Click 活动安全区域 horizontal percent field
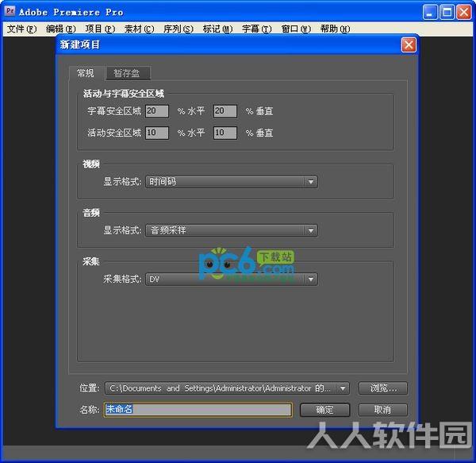The image size is (476, 463). [157, 133]
